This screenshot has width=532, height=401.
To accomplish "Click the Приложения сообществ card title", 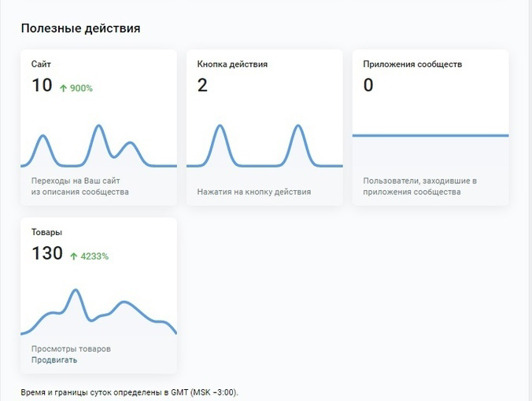I will click(x=412, y=64).
